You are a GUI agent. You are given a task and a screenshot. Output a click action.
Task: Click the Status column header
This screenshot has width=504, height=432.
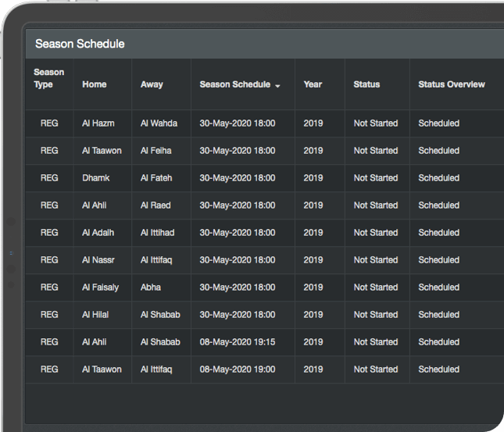(x=366, y=84)
